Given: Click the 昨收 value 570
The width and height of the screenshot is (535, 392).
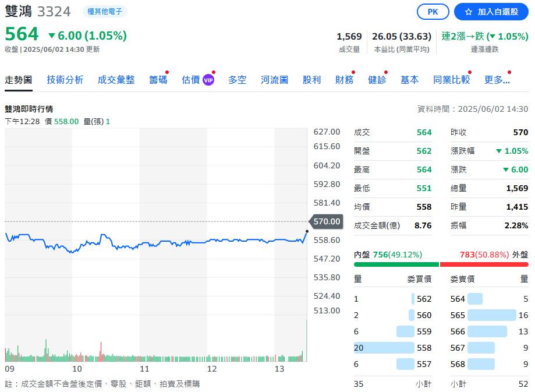Looking at the screenshot, I should click(x=520, y=132).
